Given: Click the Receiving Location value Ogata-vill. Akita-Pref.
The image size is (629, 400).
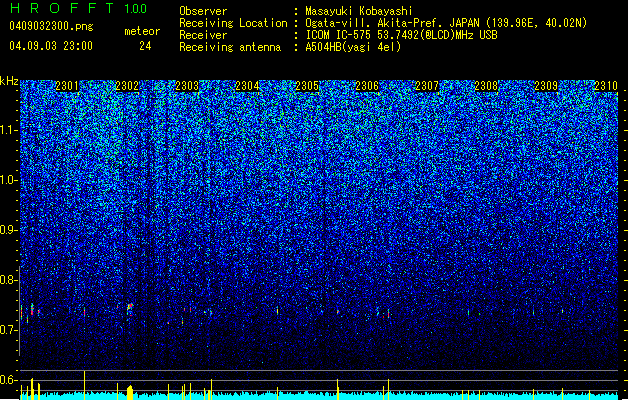Looking at the screenshot, I should [x=374, y=23].
